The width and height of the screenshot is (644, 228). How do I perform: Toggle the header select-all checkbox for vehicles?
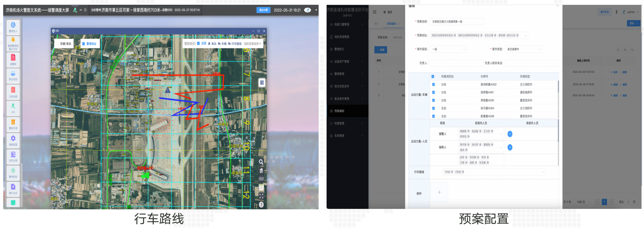tap(433, 76)
